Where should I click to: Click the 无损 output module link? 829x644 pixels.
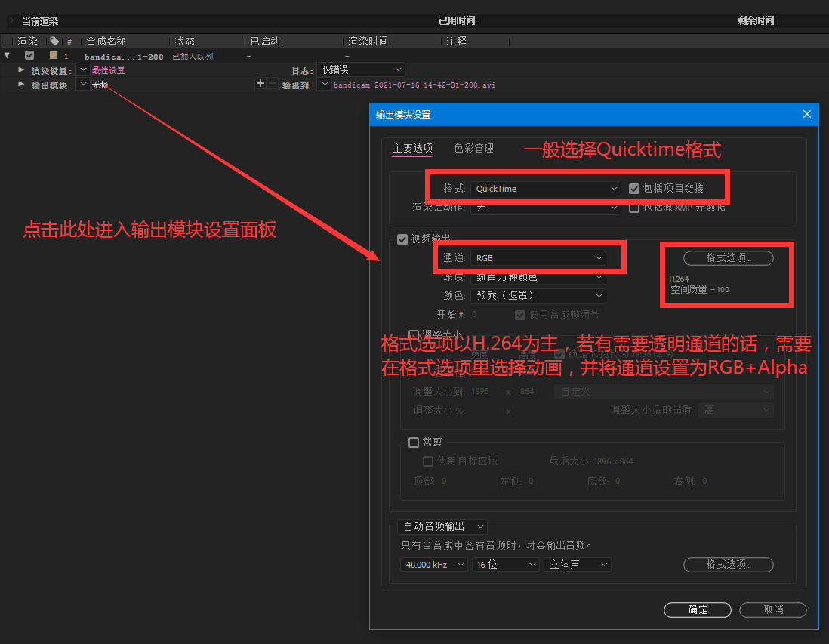pos(100,85)
